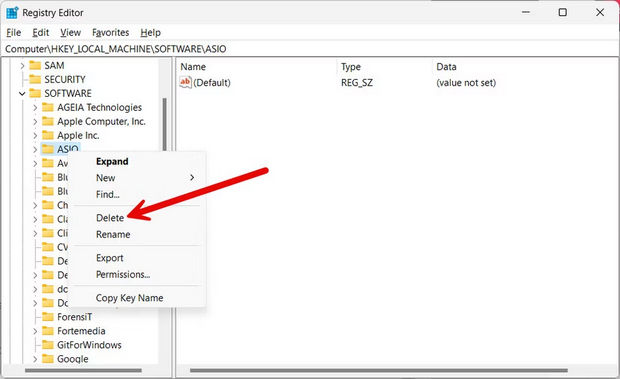Expand the Google key
The image size is (620, 379).
(x=35, y=359)
